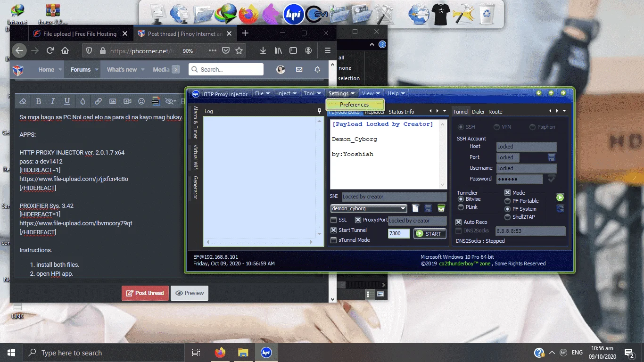Click the blue save floppy icon beside the profile dropdown
This screenshot has height=362, width=644.
point(429,208)
